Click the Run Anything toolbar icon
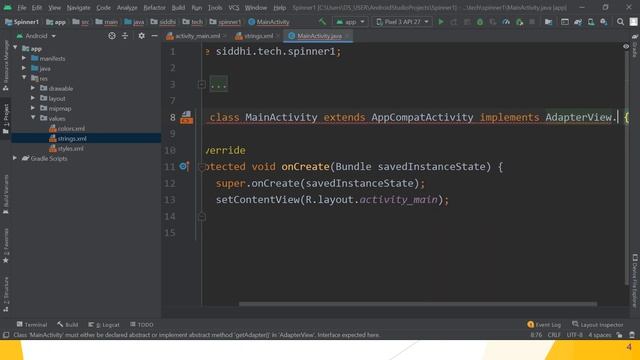The height and width of the screenshot is (360, 640). click(565, 22)
